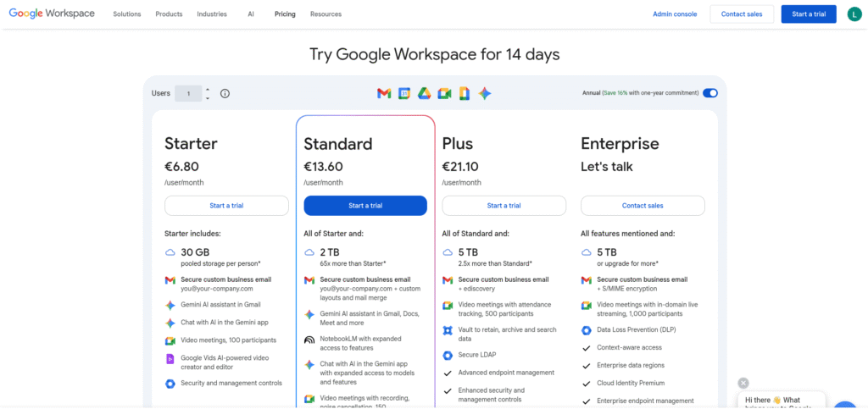Click the Gmail icon in the Enterprise column
This screenshot has height=409, width=868.
(587, 280)
